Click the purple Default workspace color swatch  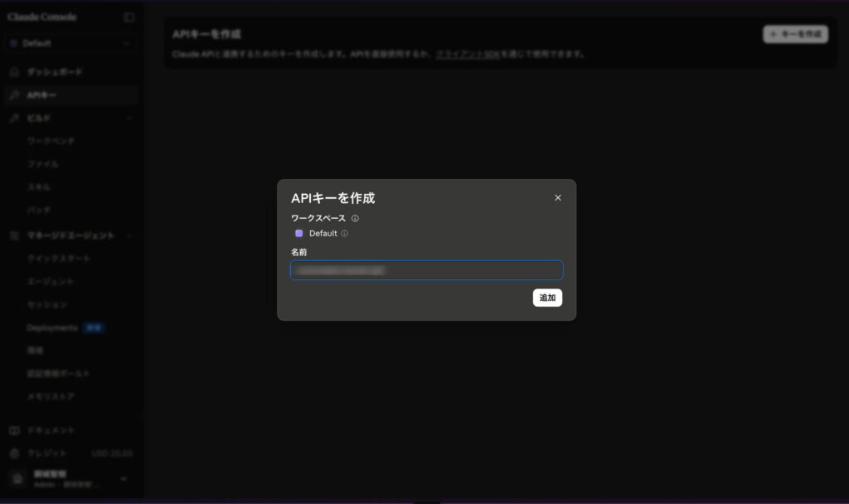pos(298,233)
